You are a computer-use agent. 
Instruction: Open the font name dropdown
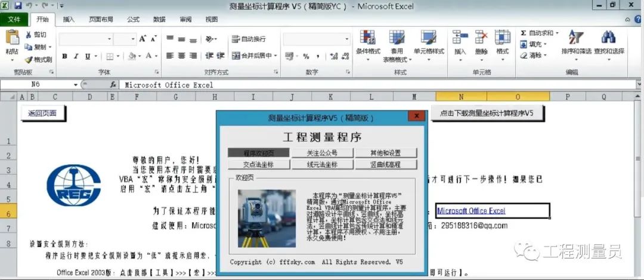pos(109,39)
